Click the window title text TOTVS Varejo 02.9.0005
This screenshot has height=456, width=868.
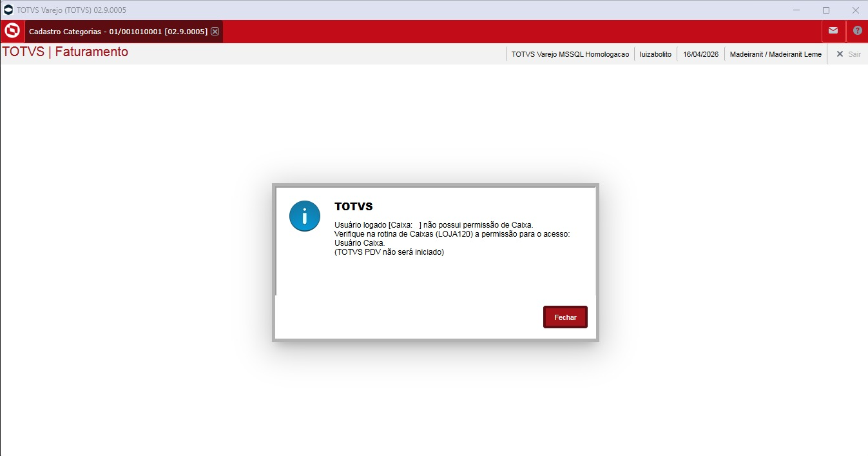coord(71,10)
